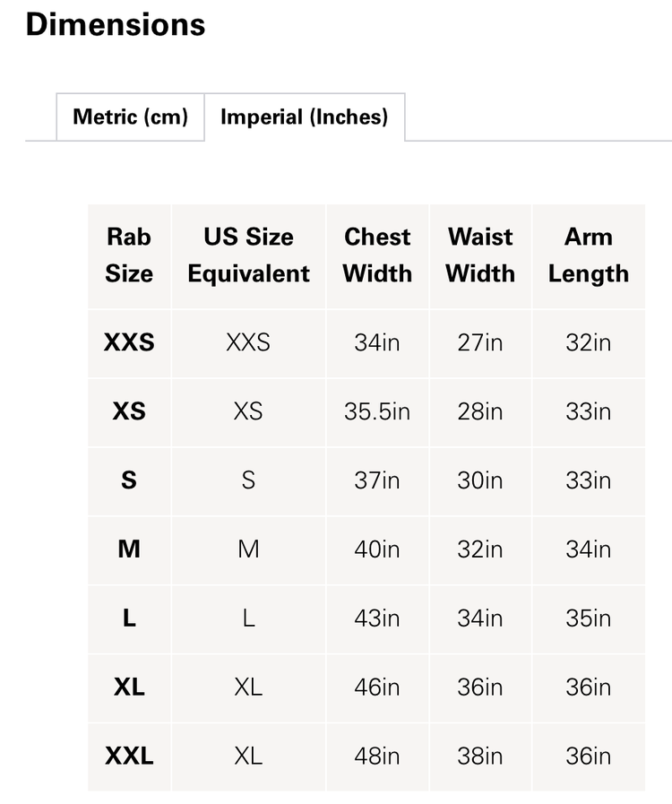The image size is (672, 804).
Task: Select the S size row label
Action: click(x=128, y=481)
